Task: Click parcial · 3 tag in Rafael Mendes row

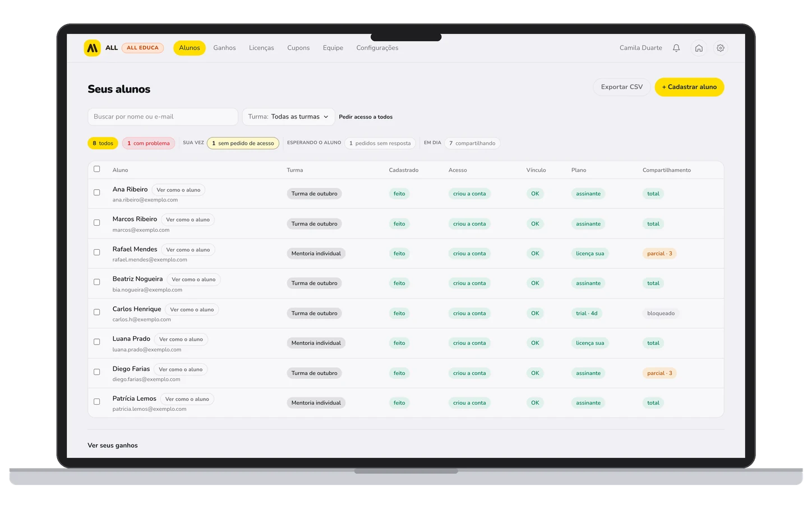Action: (659, 254)
